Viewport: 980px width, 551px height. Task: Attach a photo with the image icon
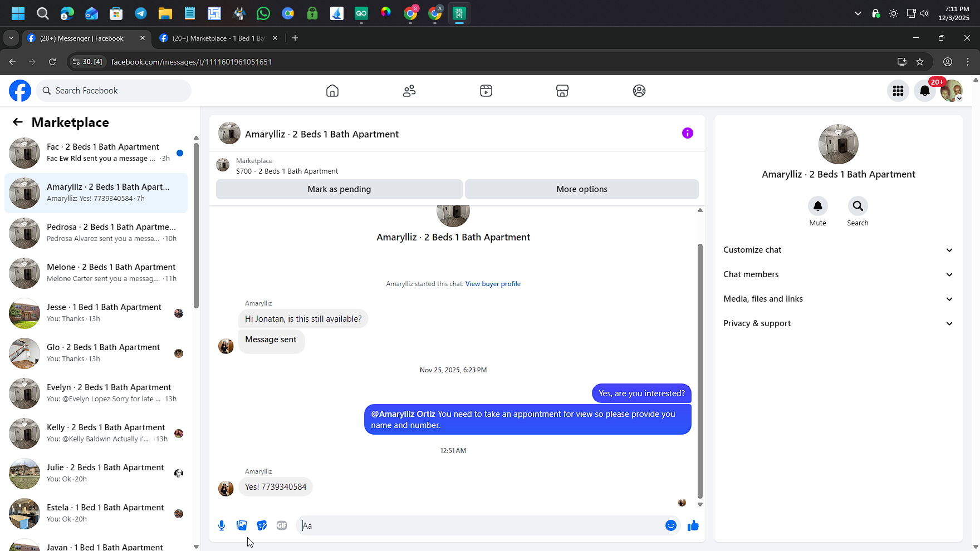[242, 525]
